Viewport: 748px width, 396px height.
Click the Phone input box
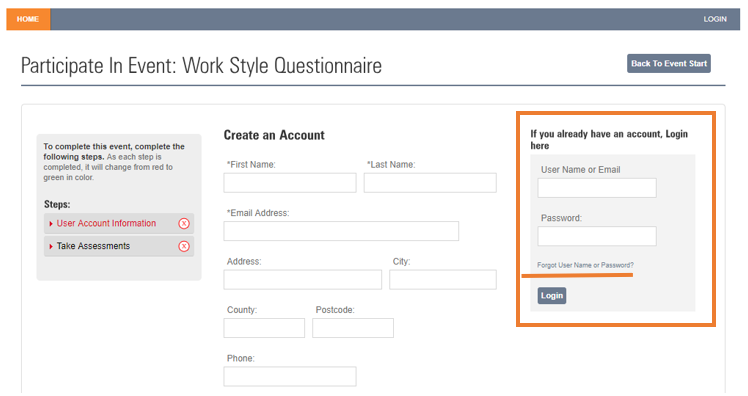(290, 376)
